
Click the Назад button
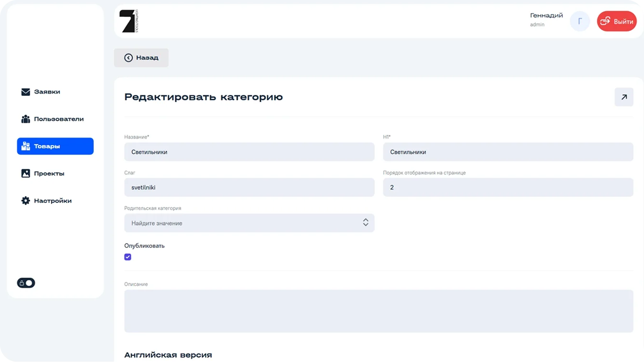tap(141, 57)
